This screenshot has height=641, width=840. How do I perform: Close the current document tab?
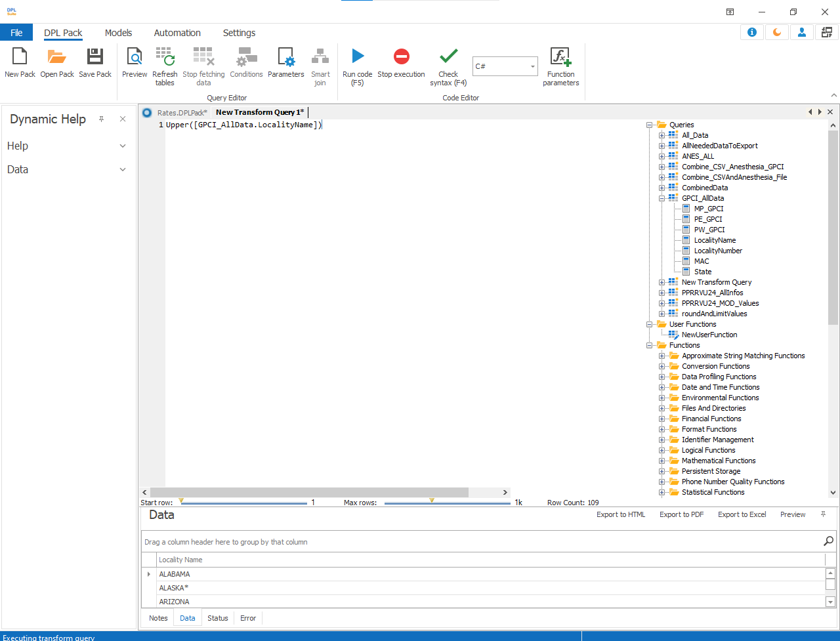point(830,112)
